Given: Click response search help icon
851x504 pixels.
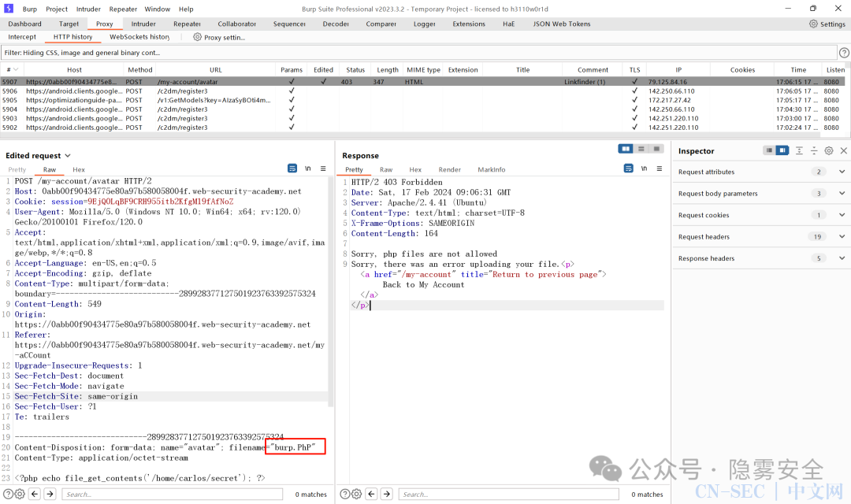Looking at the screenshot, I should click(344, 494).
